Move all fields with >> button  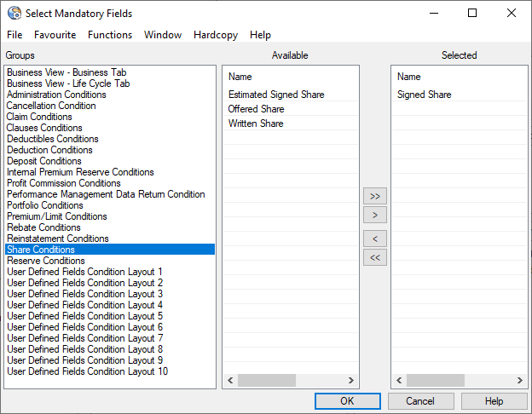click(374, 196)
